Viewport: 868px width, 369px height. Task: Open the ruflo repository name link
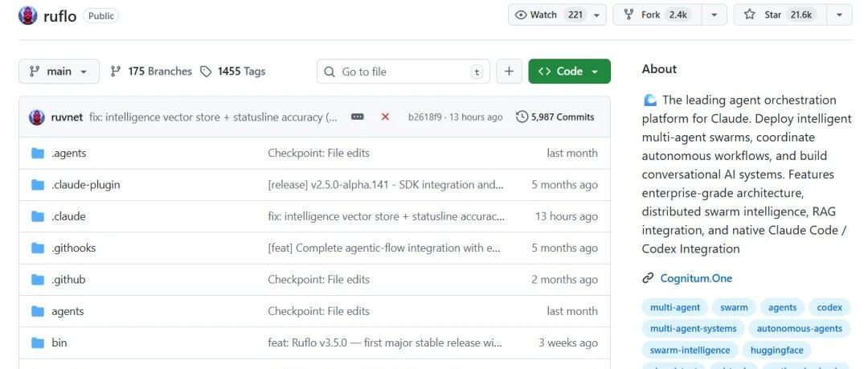tap(59, 16)
